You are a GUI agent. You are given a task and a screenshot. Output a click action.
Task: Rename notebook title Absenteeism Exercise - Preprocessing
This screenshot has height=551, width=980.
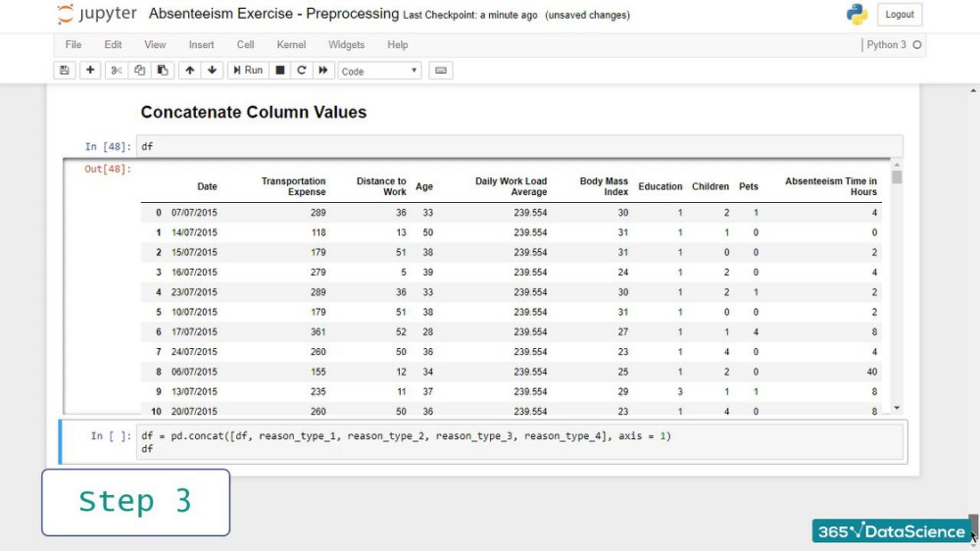point(273,14)
